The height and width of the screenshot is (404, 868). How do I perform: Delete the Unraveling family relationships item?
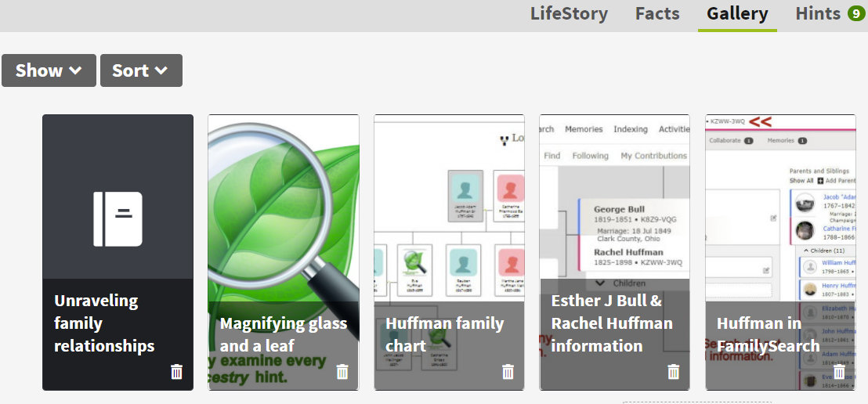(x=176, y=372)
